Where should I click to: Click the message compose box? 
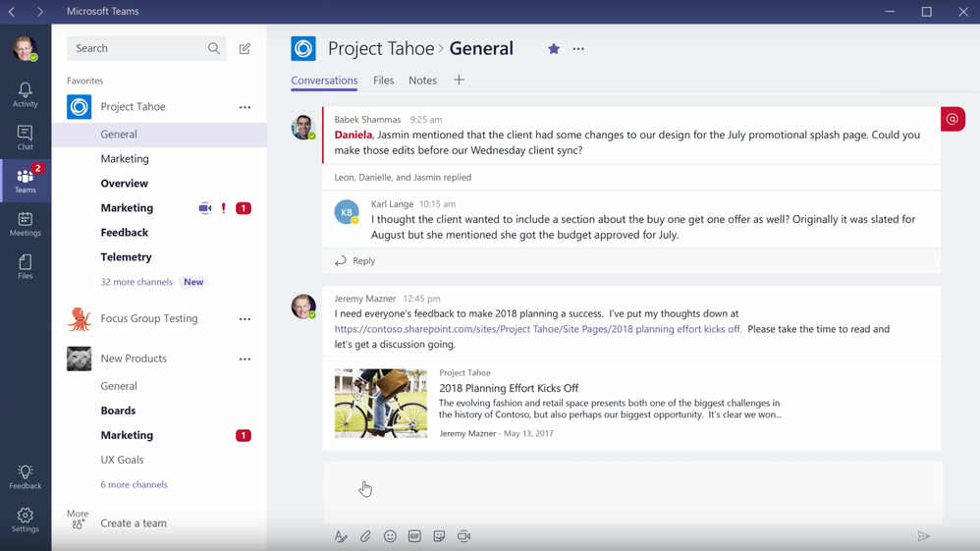click(x=632, y=492)
